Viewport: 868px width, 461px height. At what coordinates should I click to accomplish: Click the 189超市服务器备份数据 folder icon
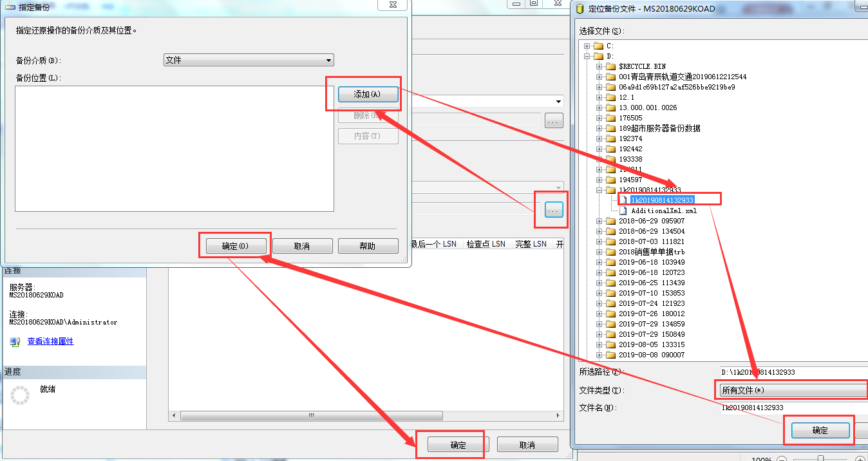tap(610, 128)
